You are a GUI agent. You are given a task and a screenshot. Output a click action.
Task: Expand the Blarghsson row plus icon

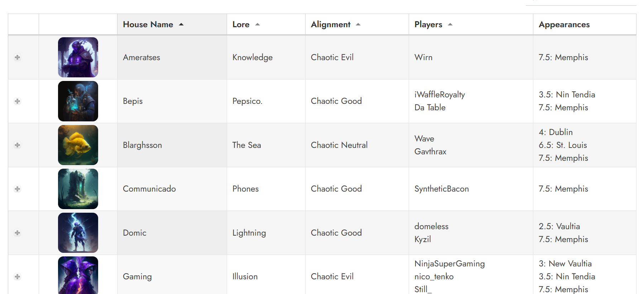coord(17,145)
